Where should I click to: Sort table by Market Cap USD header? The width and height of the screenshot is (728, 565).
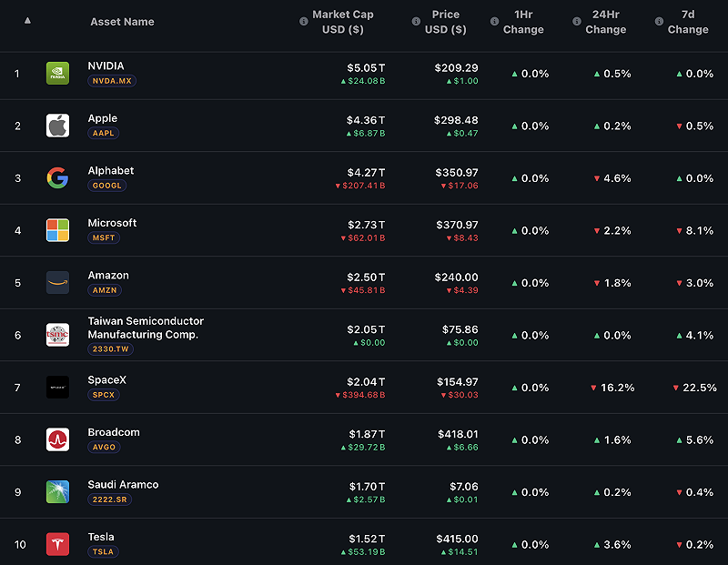(x=343, y=22)
